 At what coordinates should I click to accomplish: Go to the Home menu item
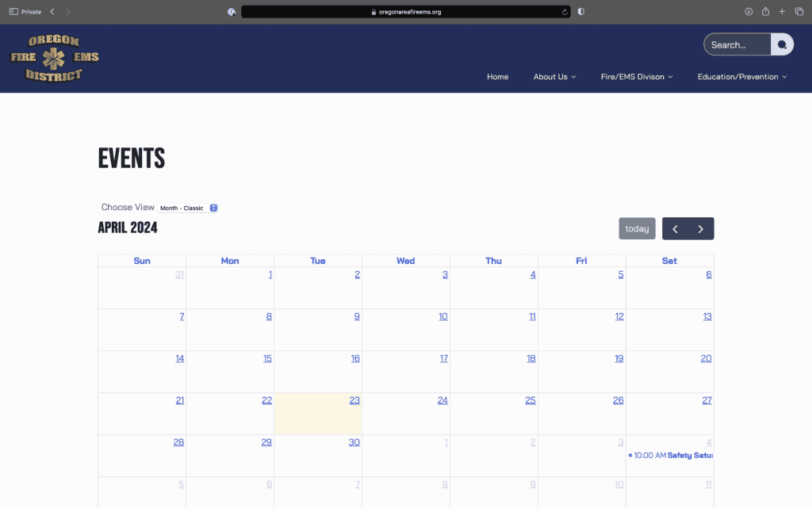coord(497,77)
